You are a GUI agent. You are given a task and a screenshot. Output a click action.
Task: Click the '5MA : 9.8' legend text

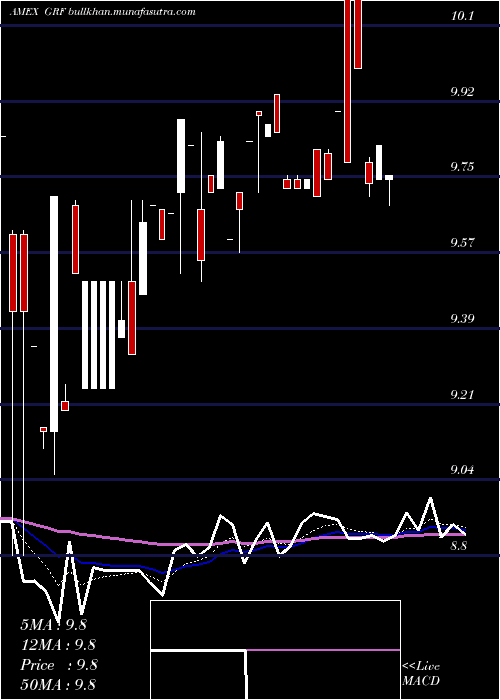53,625
